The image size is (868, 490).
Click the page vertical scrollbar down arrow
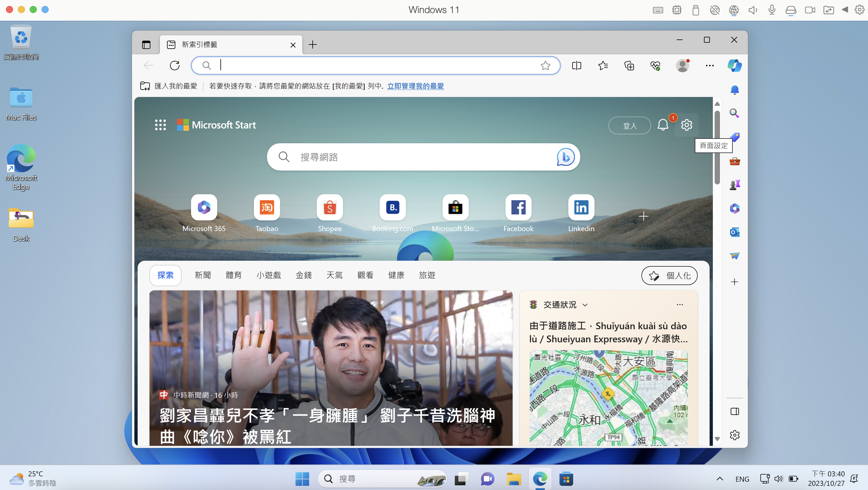[x=717, y=439]
